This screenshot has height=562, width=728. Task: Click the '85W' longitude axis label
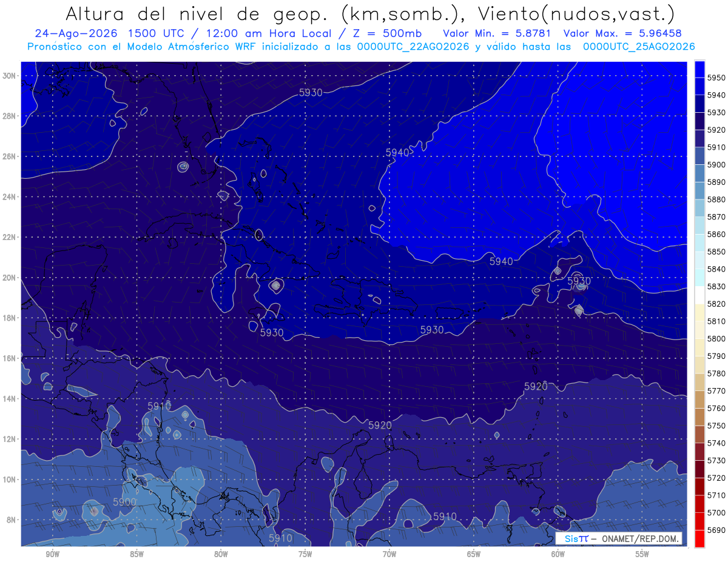coord(136,554)
